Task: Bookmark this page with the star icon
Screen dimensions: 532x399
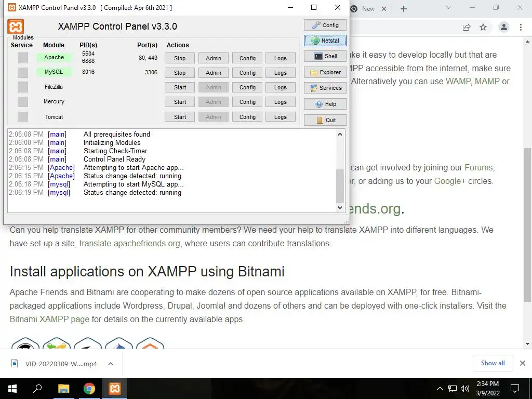Action: coord(483,27)
